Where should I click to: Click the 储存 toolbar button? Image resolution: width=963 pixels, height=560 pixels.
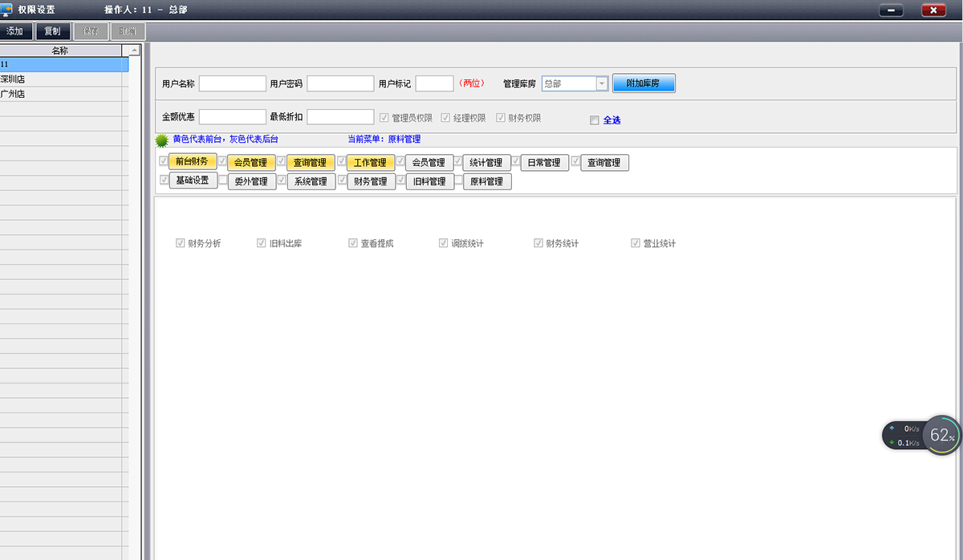tap(90, 31)
